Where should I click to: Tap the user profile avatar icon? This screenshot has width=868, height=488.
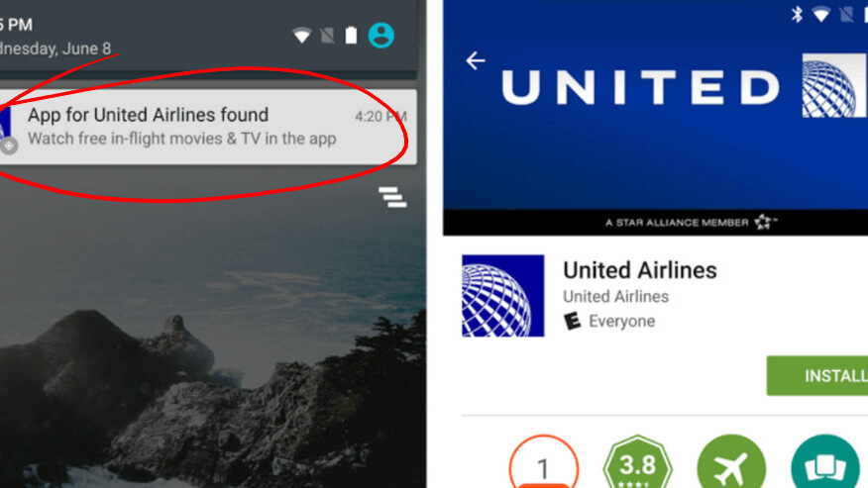381,36
